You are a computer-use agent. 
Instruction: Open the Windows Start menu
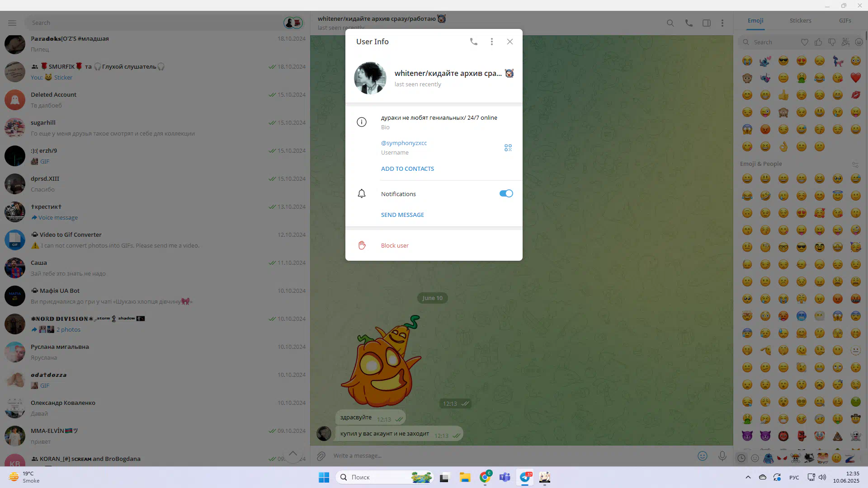pos(324,477)
